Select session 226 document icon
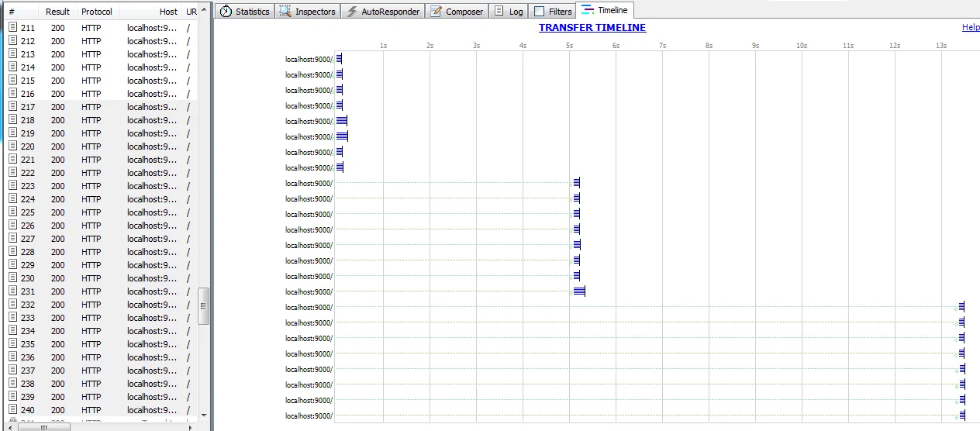The width and height of the screenshot is (980, 431). [x=12, y=226]
